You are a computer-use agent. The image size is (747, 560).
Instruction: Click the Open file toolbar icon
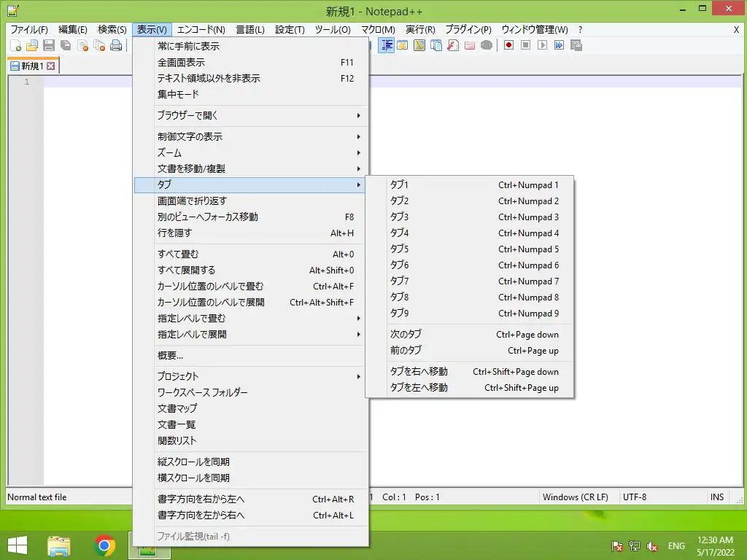tap(32, 45)
